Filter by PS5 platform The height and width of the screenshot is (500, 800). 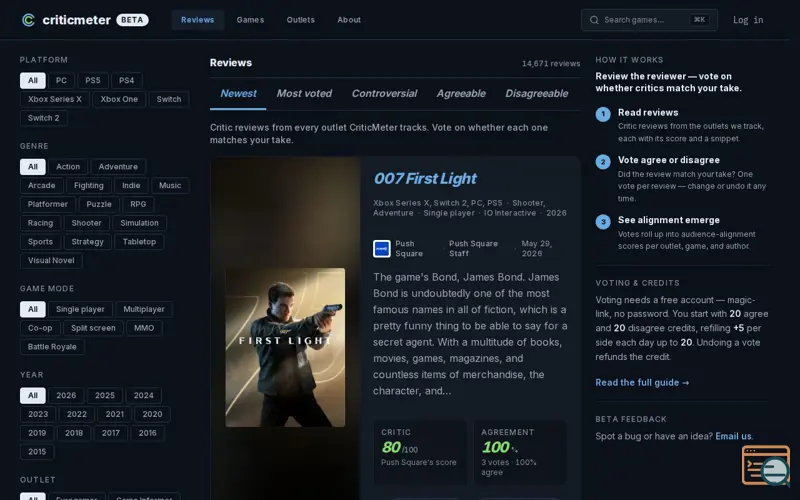point(93,81)
